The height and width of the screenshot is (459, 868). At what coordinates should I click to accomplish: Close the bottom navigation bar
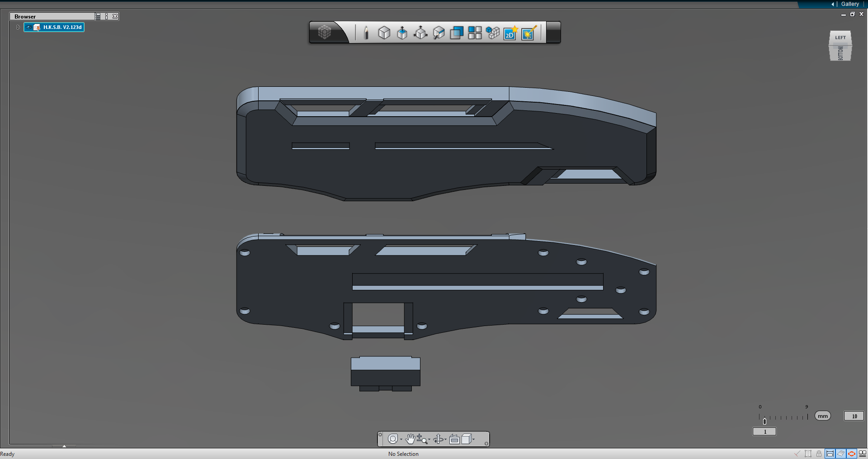(x=380, y=435)
